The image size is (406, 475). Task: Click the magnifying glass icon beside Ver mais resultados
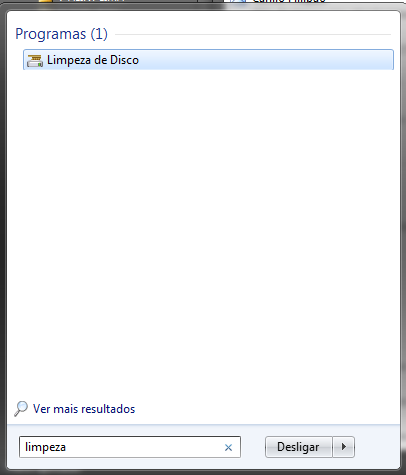click(x=21, y=409)
